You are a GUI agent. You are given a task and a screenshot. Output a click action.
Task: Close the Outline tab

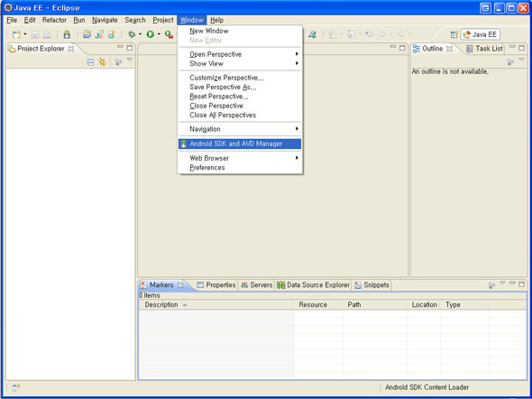coord(450,49)
